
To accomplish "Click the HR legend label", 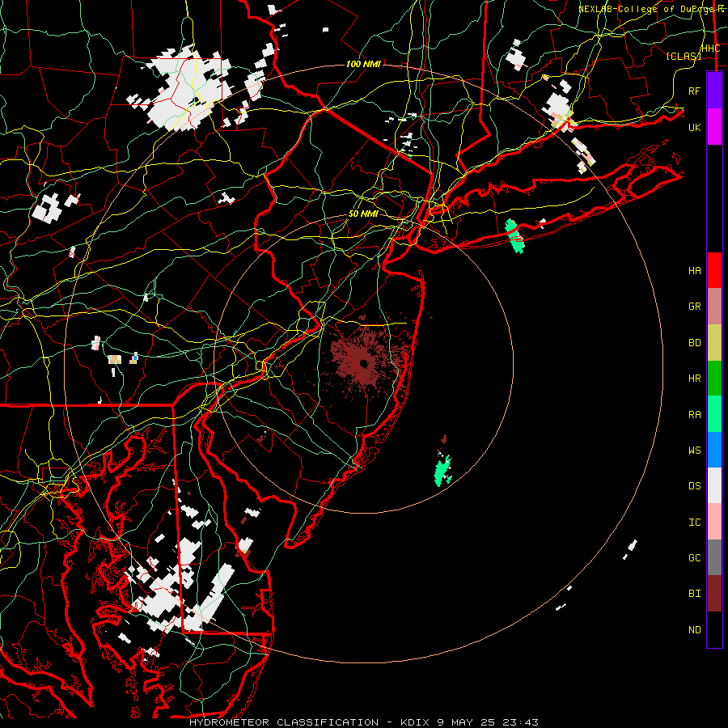I will (x=695, y=379).
